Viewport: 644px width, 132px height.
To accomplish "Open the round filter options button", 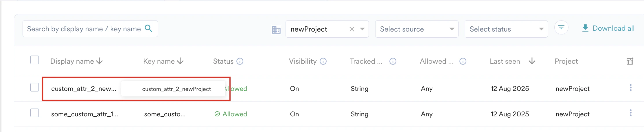I will click(x=561, y=28).
